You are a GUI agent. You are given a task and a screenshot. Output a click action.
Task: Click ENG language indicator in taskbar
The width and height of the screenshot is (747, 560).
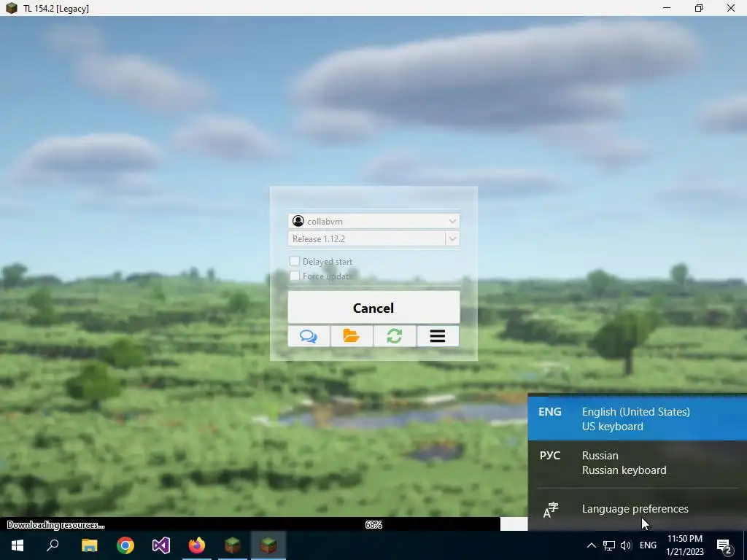pos(648,545)
